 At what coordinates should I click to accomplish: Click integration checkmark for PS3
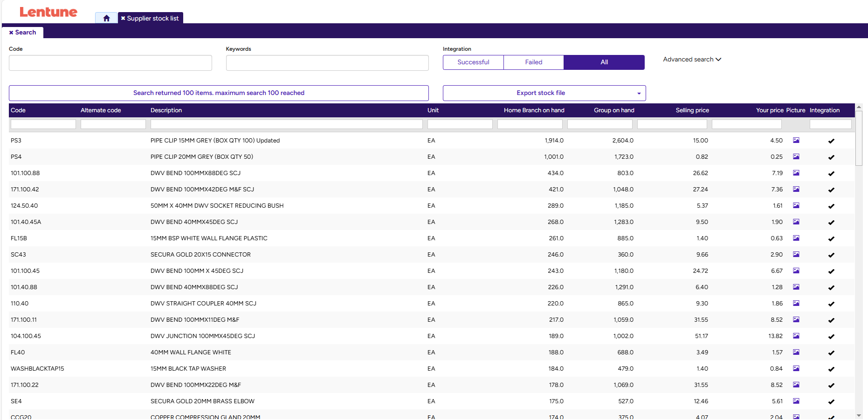point(831,141)
